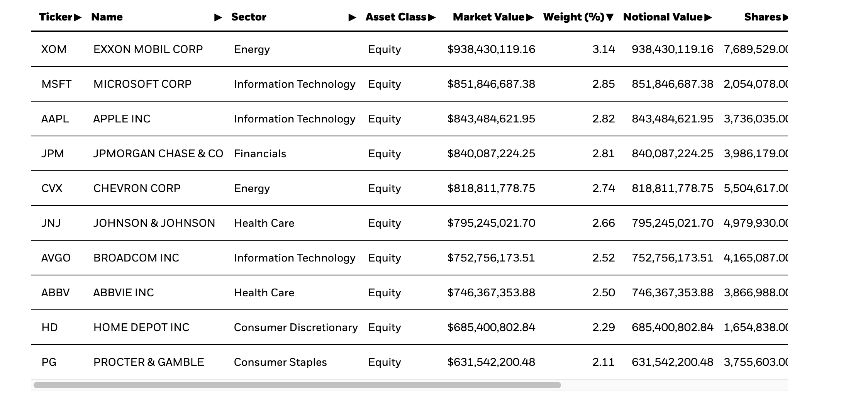The height and width of the screenshot is (394, 868).
Task: Click the Weight (%) descending sort triangle
Action: pyautogui.click(x=610, y=17)
